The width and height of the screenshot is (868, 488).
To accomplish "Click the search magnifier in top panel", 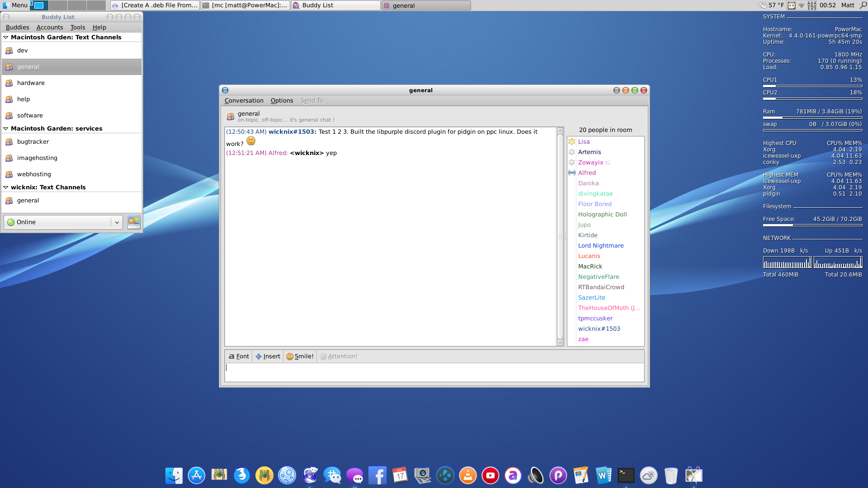I will click(863, 5).
